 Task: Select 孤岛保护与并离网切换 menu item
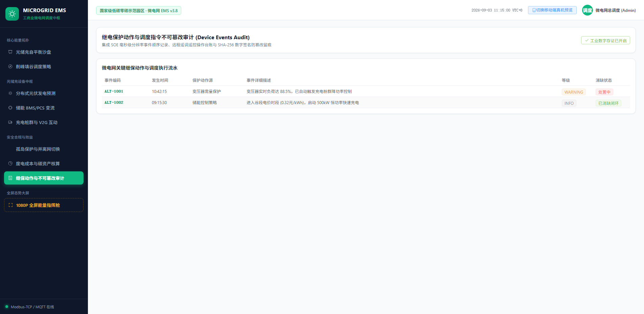[44, 149]
